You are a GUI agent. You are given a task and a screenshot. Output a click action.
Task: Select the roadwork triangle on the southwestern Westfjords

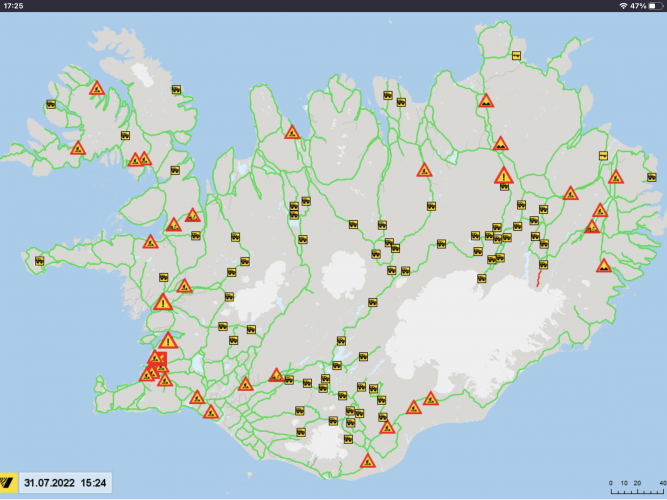[x=78, y=149]
